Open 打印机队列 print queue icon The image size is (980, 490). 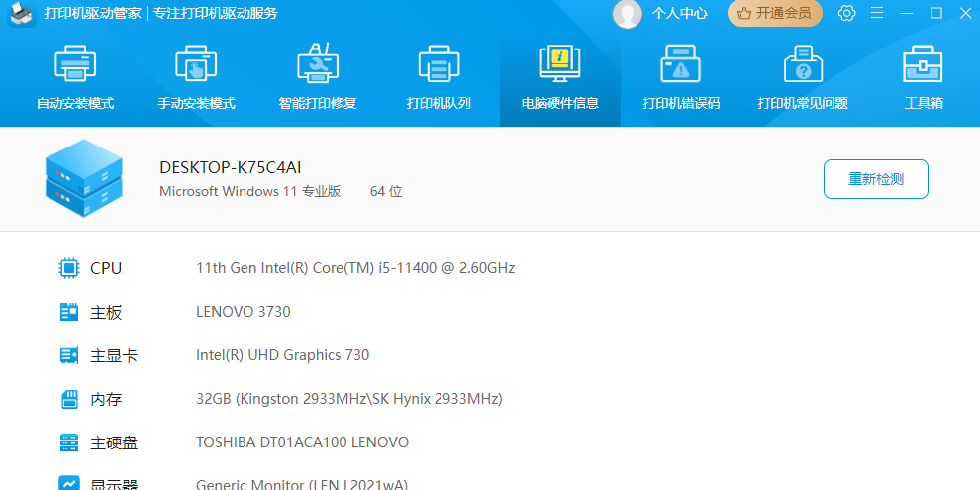click(439, 65)
